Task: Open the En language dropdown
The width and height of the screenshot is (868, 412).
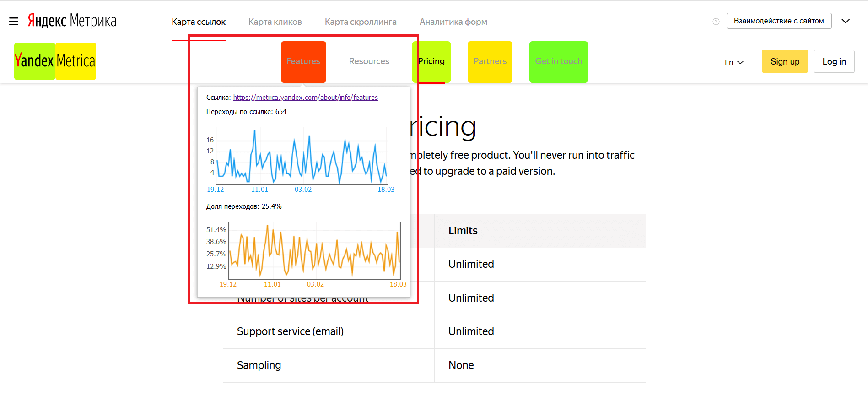Action: click(734, 62)
